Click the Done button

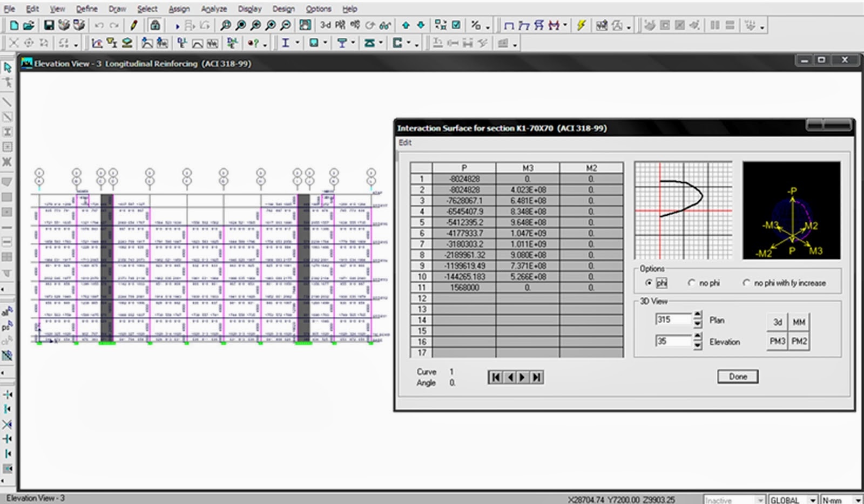point(738,377)
